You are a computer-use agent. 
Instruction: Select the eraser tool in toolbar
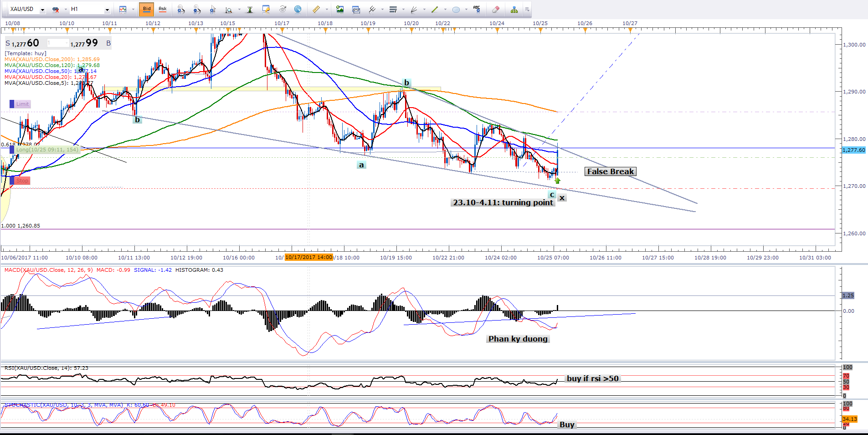pyautogui.click(x=496, y=9)
